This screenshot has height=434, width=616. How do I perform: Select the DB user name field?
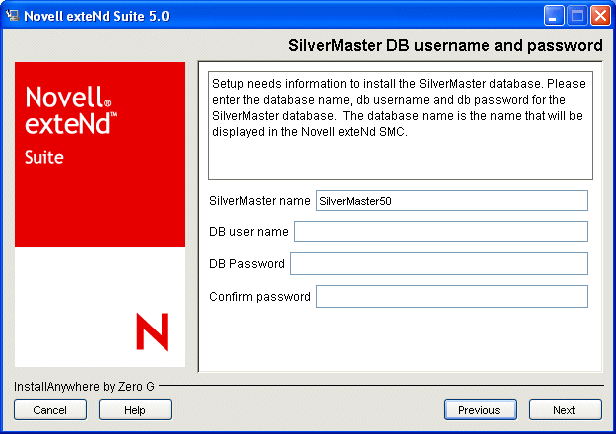pyautogui.click(x=441, y=232)
